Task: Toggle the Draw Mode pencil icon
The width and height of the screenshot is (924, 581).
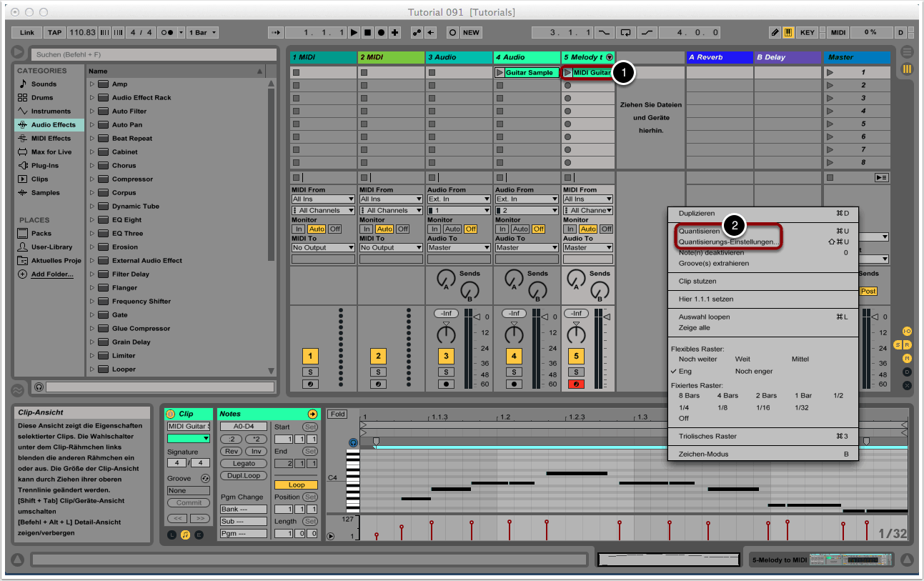Action: (x=775, y=33)
